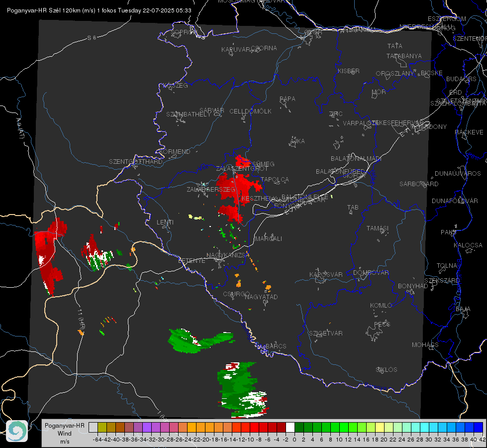
Task: Pick the yellow swatch left of 20
Action: tap(380, 427)
